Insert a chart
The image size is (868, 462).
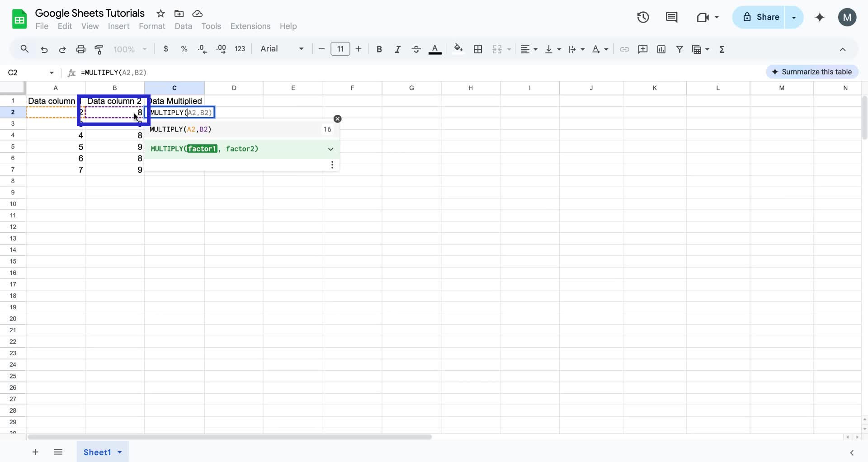(x=661, y=49)
